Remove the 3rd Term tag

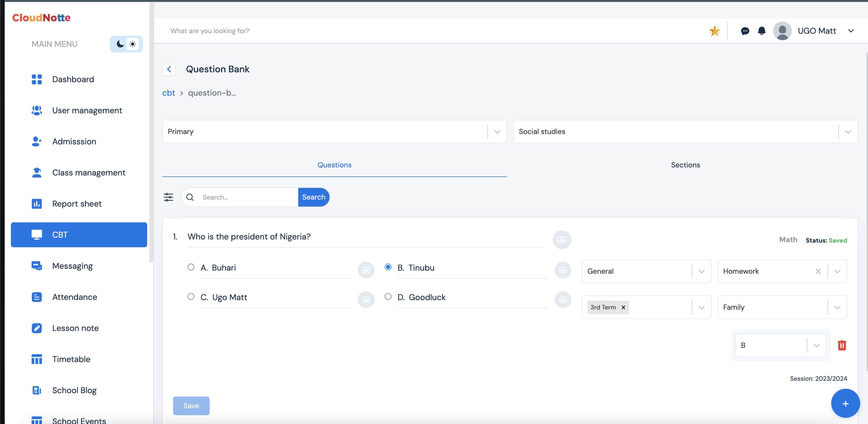tap(623, 307)
